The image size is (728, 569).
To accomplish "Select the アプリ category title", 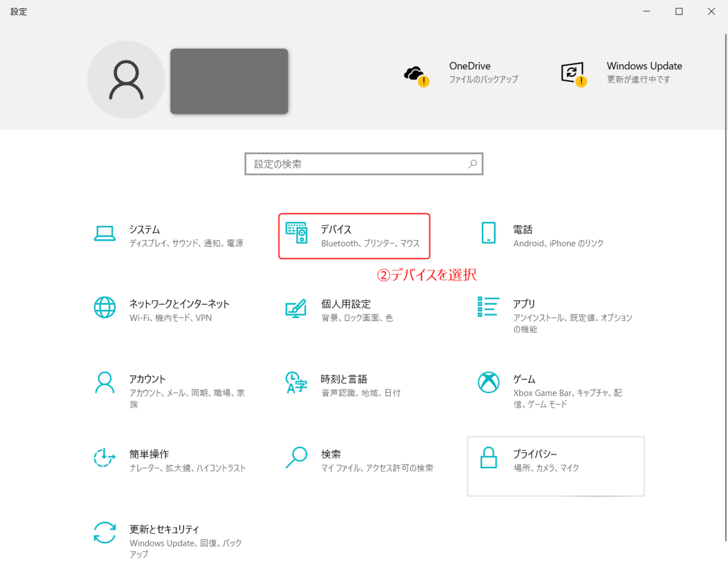I will tap(524, 304).
